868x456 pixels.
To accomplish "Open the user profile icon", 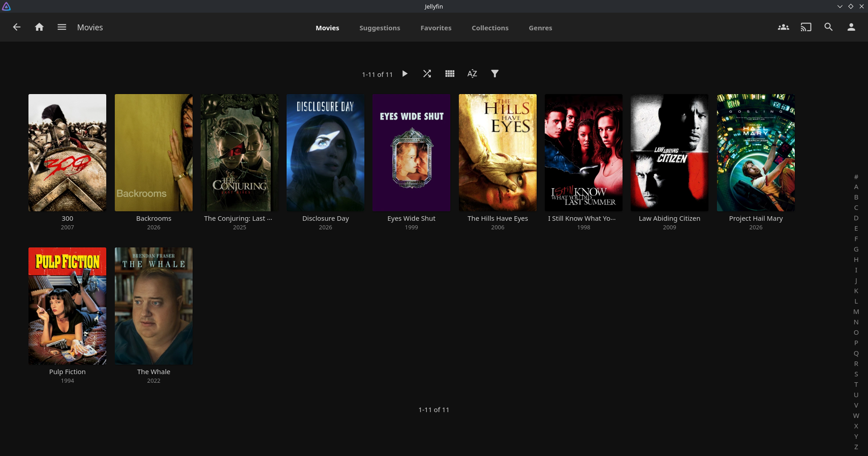I will coord(851,27).
